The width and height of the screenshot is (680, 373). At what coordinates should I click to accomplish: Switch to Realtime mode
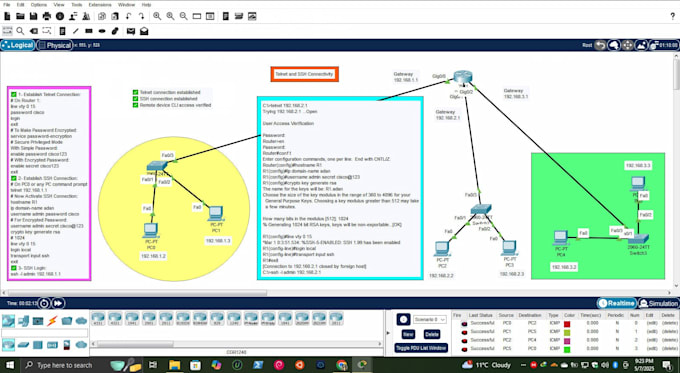(x=617, y=303)
